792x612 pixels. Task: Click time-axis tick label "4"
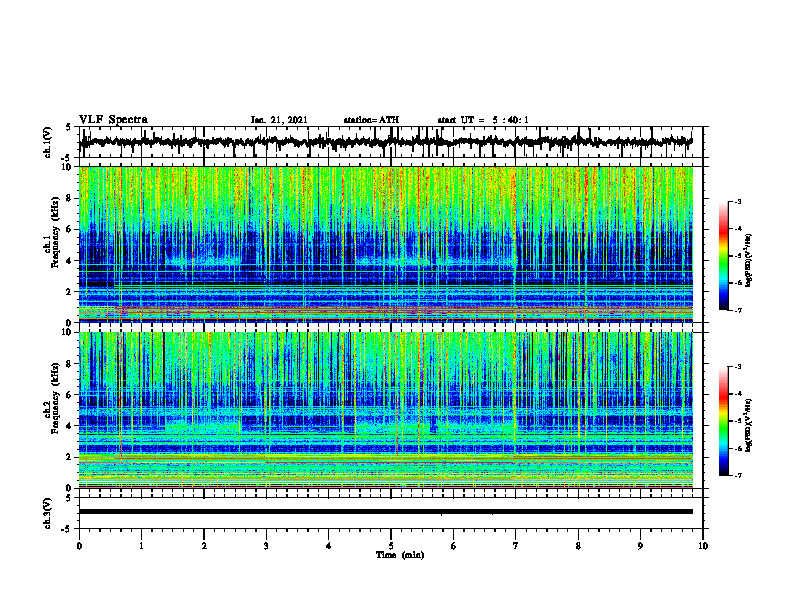pyautogui.click(x=329, y=546)
